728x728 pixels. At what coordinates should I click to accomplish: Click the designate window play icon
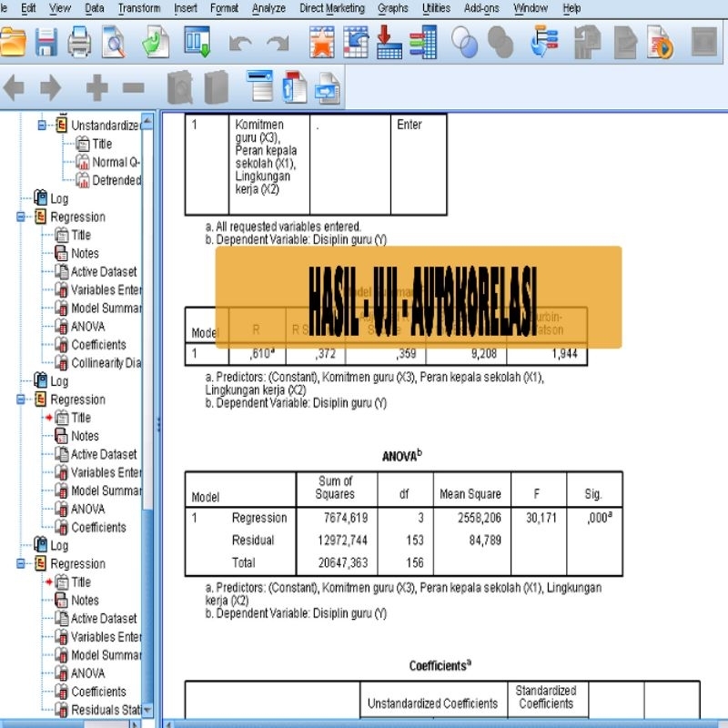[x=660, y=42]
